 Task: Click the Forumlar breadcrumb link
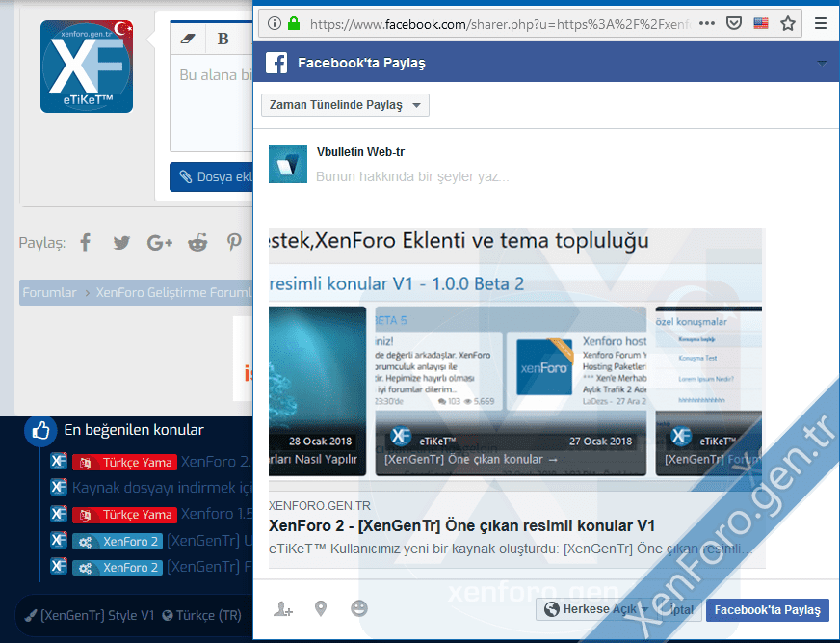(x=49, y=293)
